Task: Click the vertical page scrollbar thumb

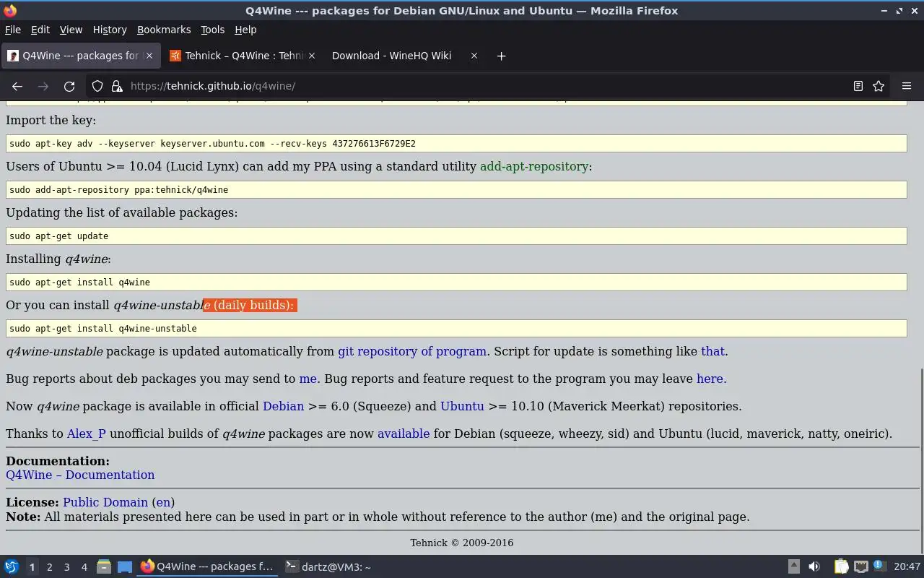Action: coord(920,460)
